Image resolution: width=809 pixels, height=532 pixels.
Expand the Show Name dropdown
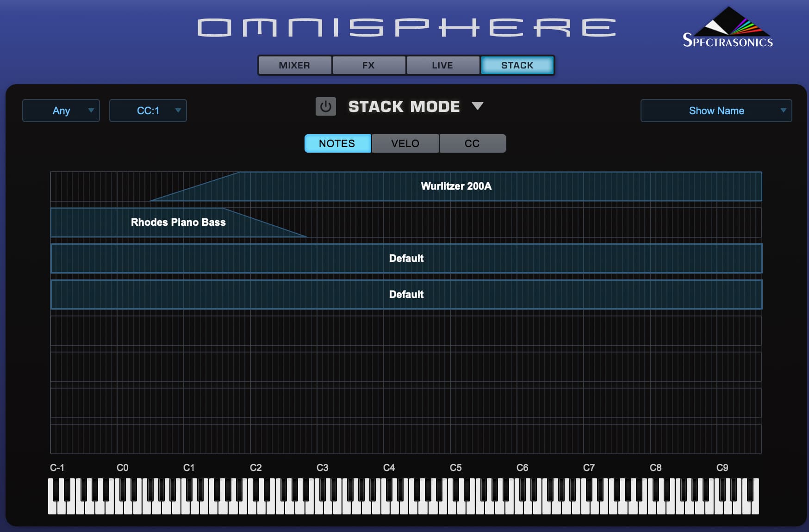716,111
